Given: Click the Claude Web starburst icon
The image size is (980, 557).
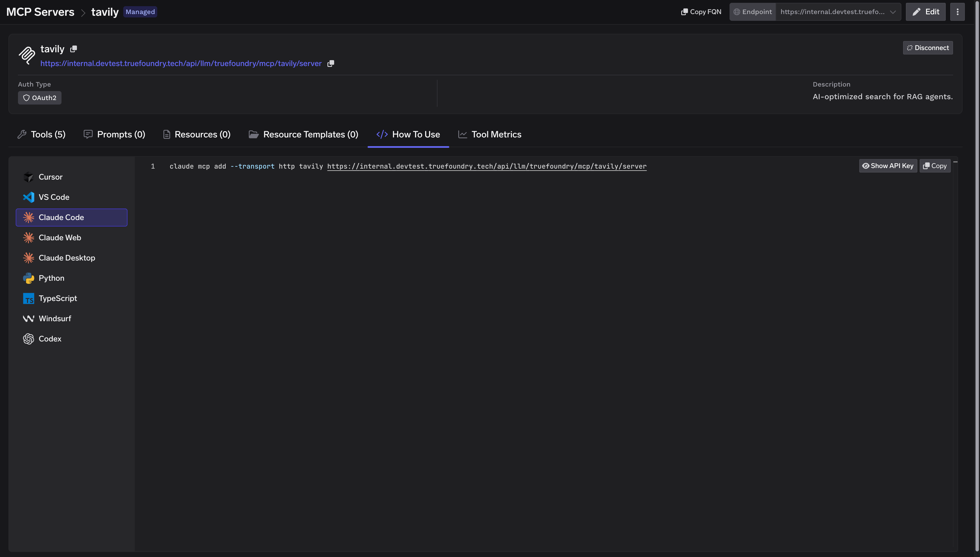Looking at the screenshot, I should click(x=28, y=238).
